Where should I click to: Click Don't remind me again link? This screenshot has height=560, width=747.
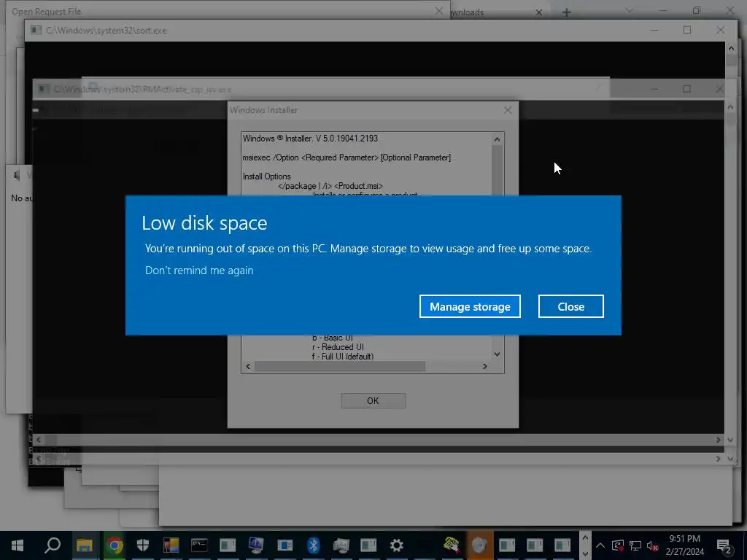(x=199, y=270)
